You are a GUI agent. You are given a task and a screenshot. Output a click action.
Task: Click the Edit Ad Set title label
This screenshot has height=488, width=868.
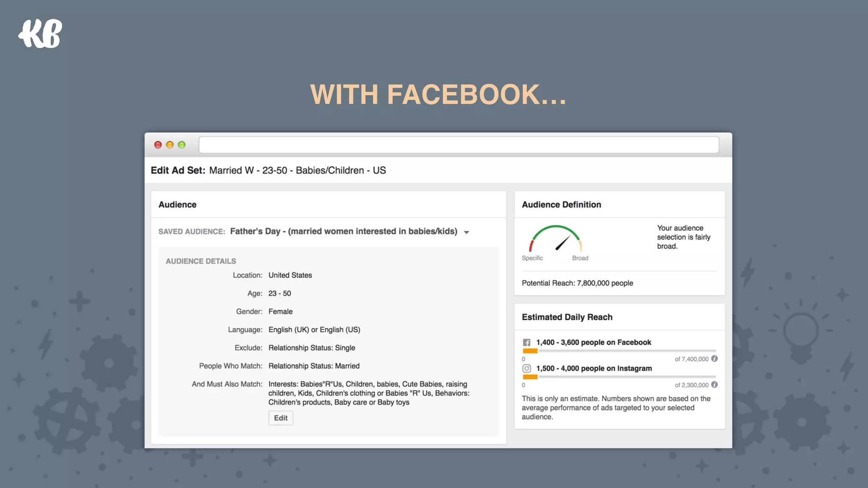pos(178,170)
